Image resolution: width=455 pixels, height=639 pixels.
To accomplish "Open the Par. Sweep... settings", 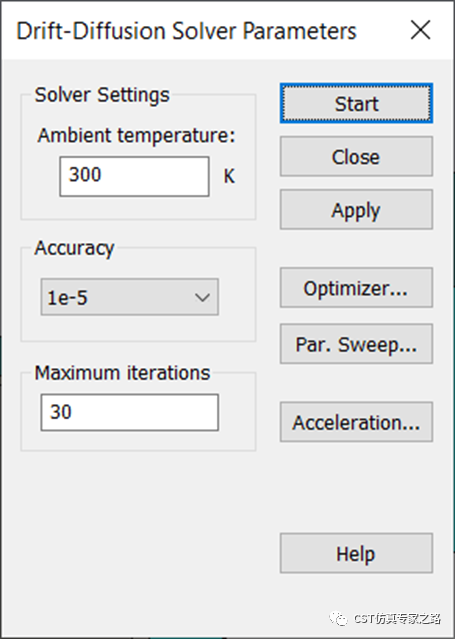I will (x=356, y=344).
